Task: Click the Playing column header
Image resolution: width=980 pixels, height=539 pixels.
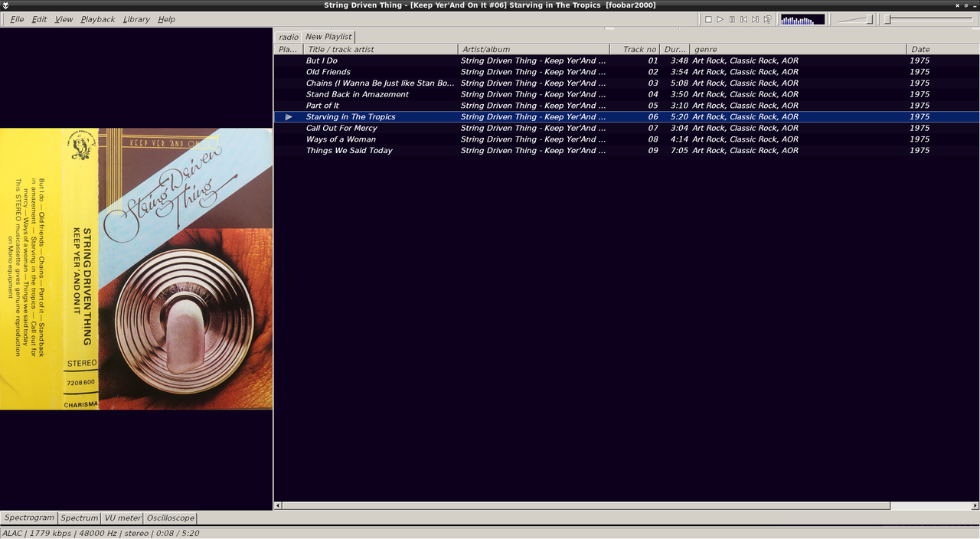Action: point(289,49)
